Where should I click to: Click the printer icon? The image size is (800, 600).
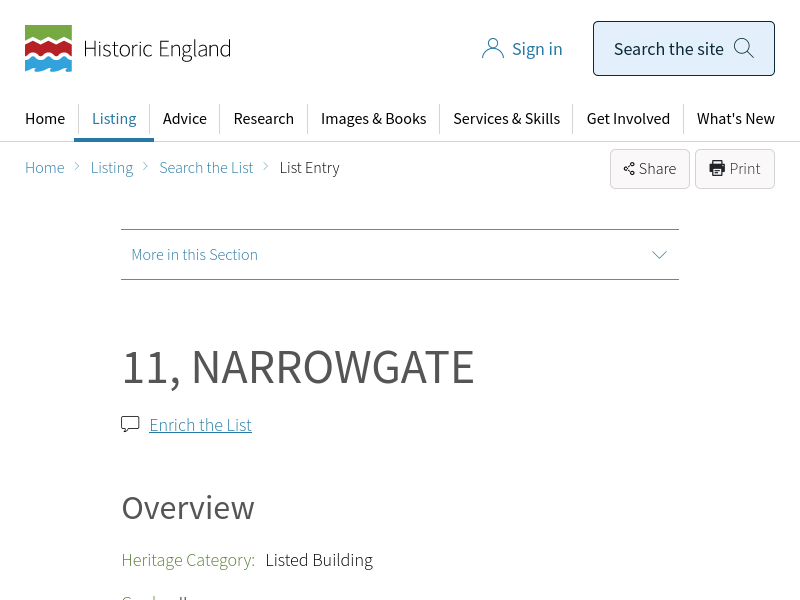point(717,169)
